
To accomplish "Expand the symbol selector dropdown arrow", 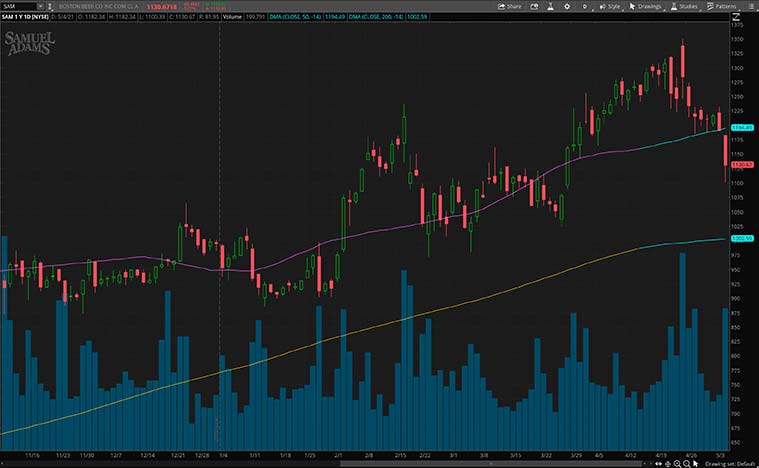I will pyautogui.click(x=41, y=6).
